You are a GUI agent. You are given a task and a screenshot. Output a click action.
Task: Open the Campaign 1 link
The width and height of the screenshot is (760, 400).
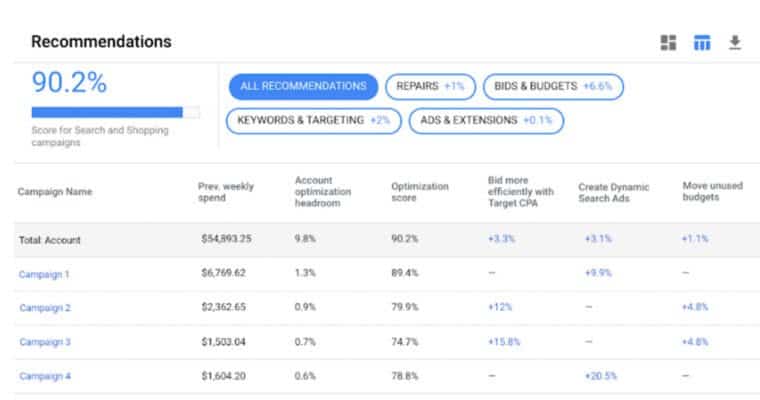(44, 274)
